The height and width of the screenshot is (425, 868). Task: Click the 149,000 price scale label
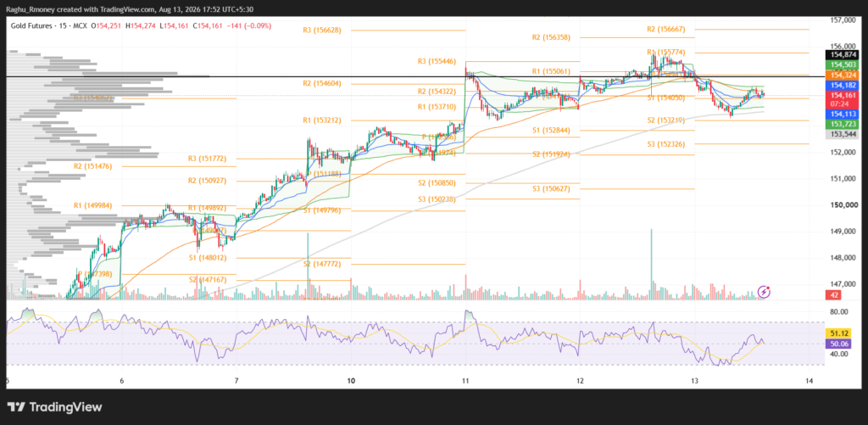pyautogui.click(x=843, y=232)
